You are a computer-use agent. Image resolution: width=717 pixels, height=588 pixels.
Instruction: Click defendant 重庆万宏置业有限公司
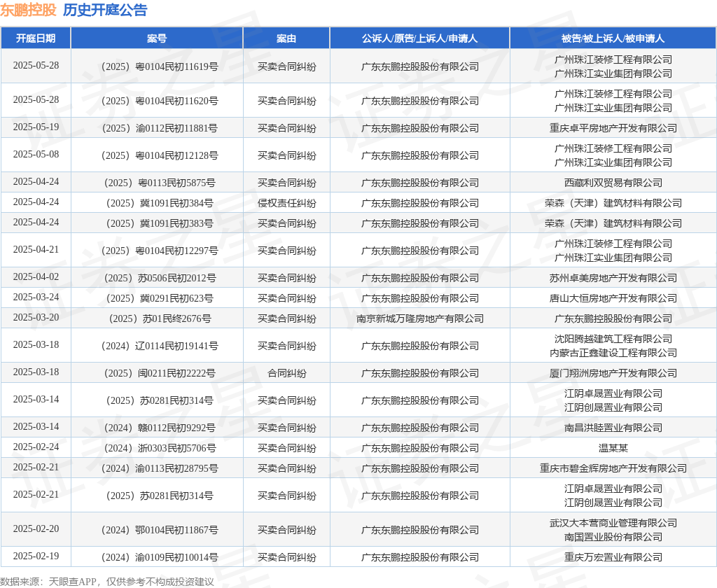pos(613,557)
